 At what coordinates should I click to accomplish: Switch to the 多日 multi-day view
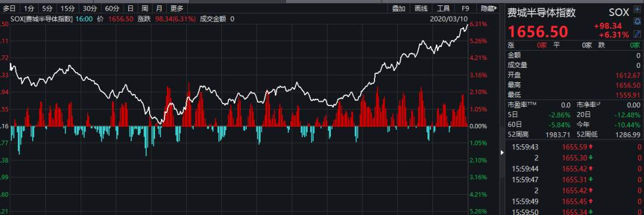tap(10, 8)
